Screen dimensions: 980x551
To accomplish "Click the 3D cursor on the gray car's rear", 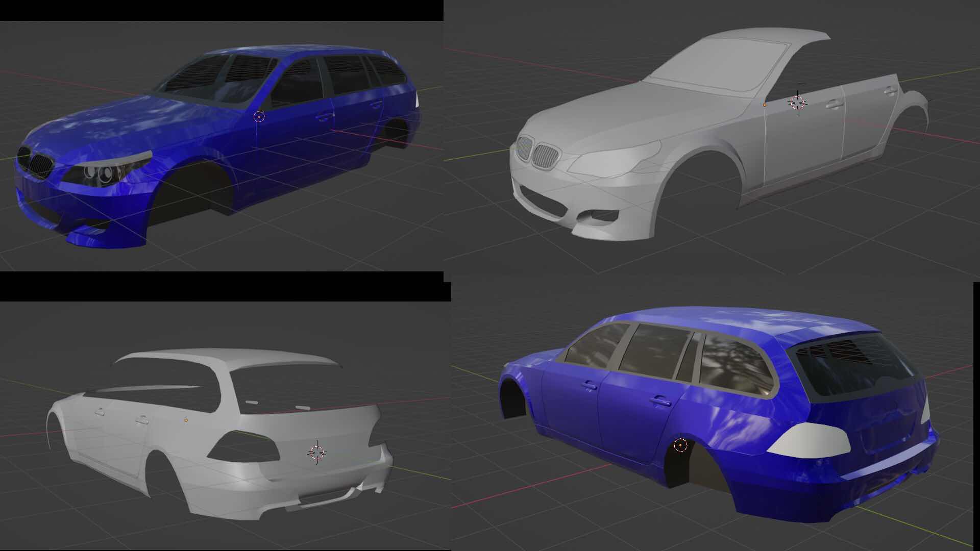I will point(317,452).
